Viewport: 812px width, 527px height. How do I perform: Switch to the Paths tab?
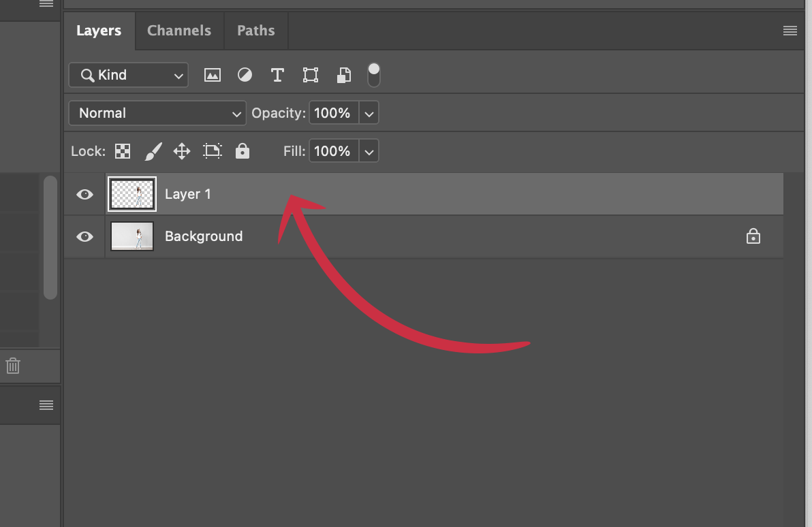pyautogui.click(x=256, y=31)
